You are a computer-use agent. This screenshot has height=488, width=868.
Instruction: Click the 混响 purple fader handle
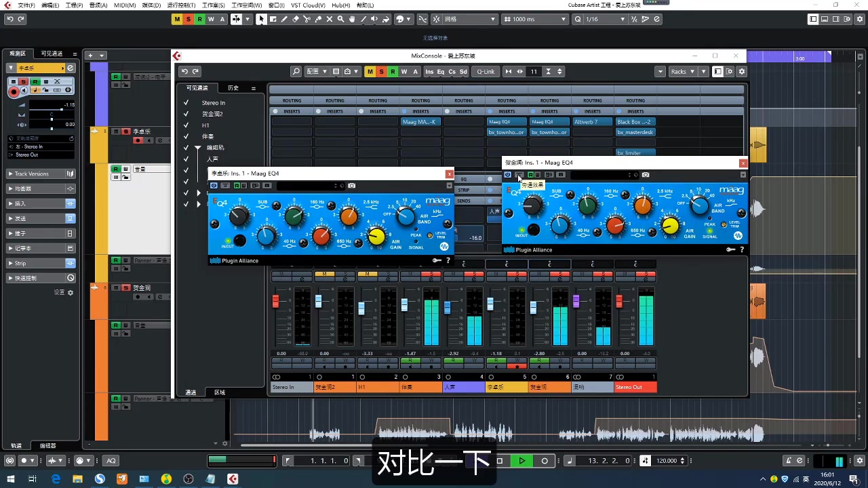tap(576, 301)
